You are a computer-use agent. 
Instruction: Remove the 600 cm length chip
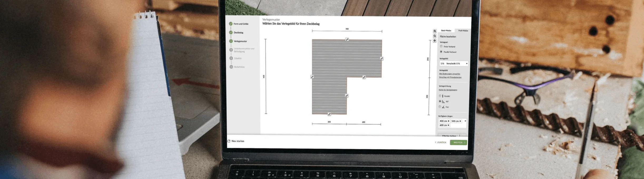[448, 125]
